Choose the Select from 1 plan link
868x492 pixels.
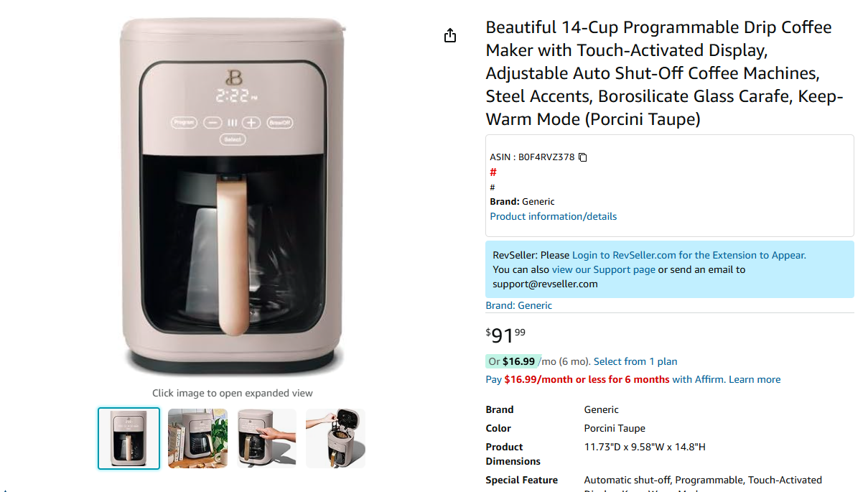[635, 361]
